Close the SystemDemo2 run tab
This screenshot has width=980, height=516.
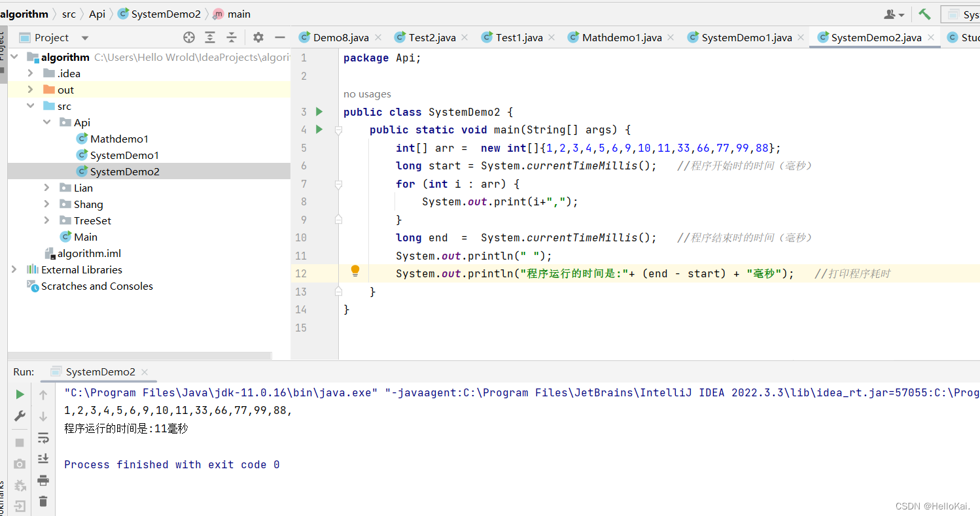click(x=145, y=372)
